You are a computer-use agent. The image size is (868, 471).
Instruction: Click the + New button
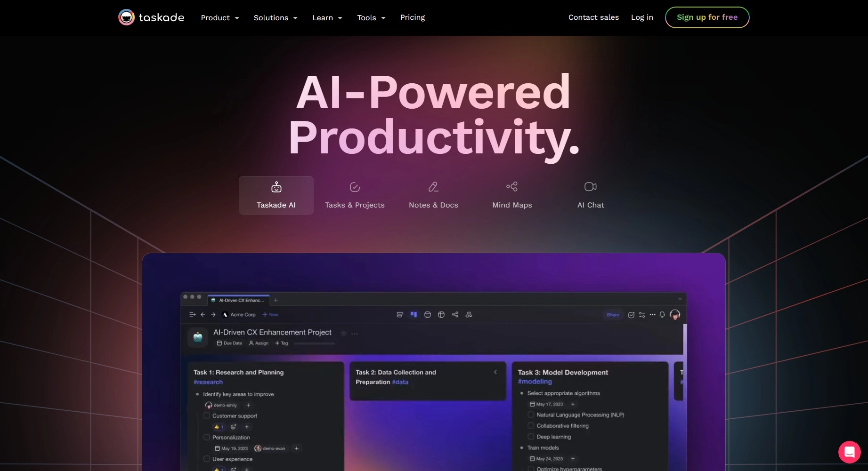click(270, 314)
